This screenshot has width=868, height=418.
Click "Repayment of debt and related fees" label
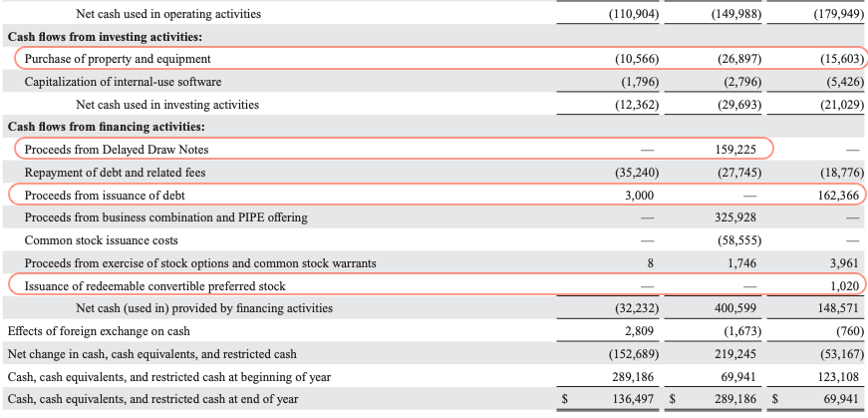(x=114, y=173)
